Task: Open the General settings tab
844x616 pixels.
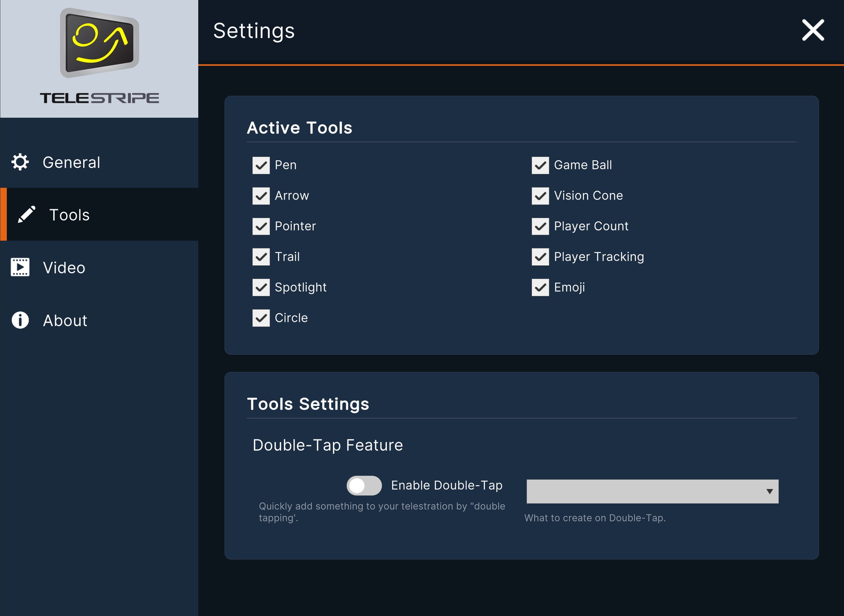Action: point(71,162)
